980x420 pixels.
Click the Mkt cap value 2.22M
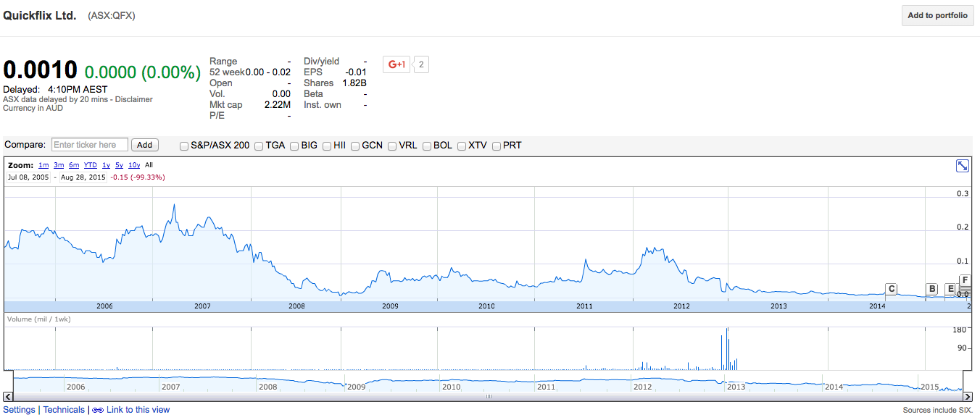[x=278, y=105]
